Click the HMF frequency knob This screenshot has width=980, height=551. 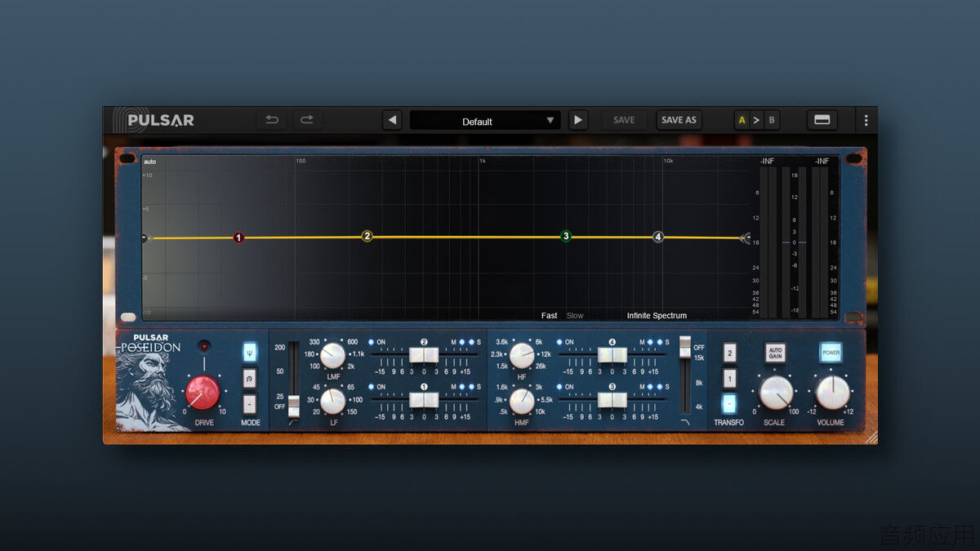tap(522, 401)
